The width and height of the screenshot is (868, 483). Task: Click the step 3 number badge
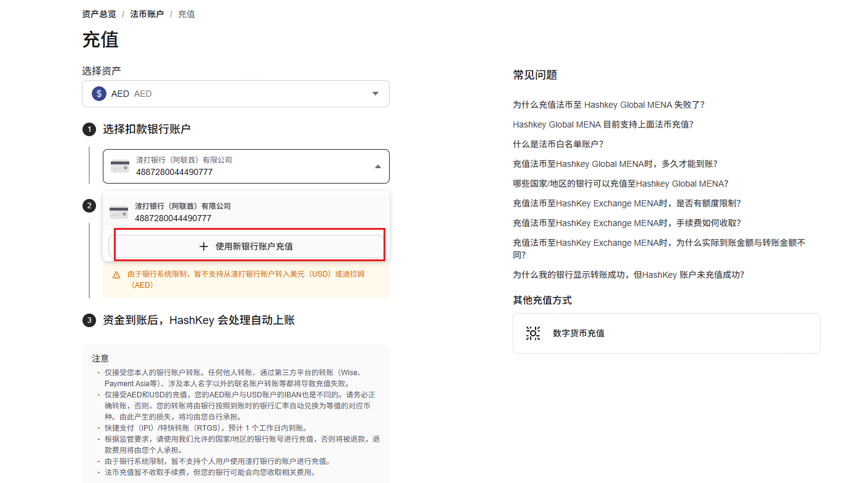pos(89,320)
